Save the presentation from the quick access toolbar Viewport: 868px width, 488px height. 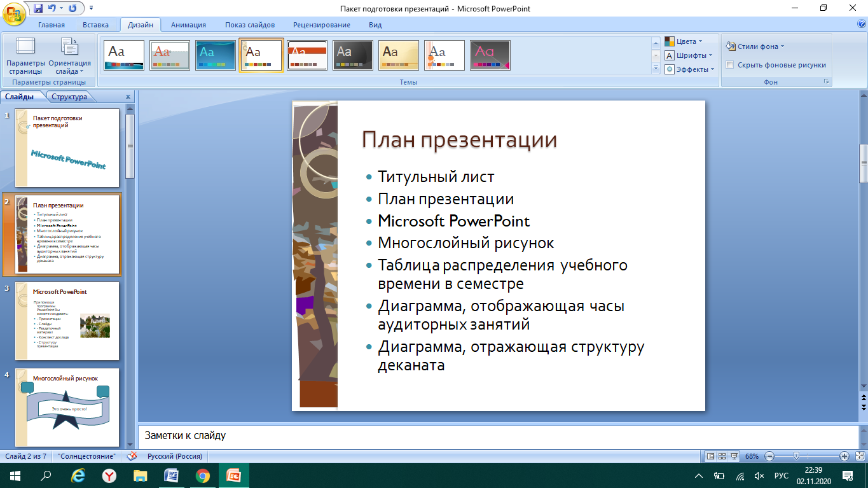[x=38, y=8]
